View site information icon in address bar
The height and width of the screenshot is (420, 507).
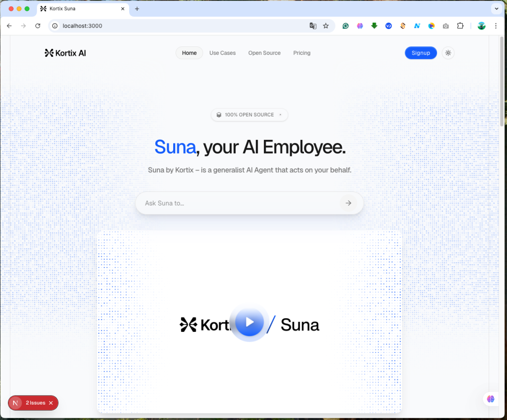click(x=55, y=26)
